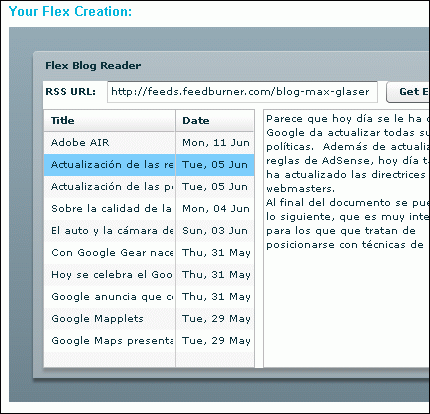
Task: Click the RSS URL input field
Action: (242, 92)
